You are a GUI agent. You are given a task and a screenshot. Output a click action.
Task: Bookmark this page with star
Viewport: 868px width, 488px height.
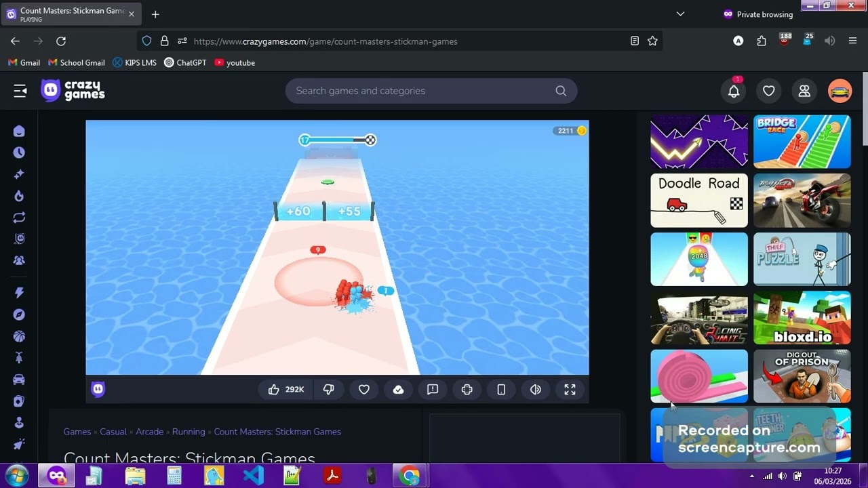(652, 41)
